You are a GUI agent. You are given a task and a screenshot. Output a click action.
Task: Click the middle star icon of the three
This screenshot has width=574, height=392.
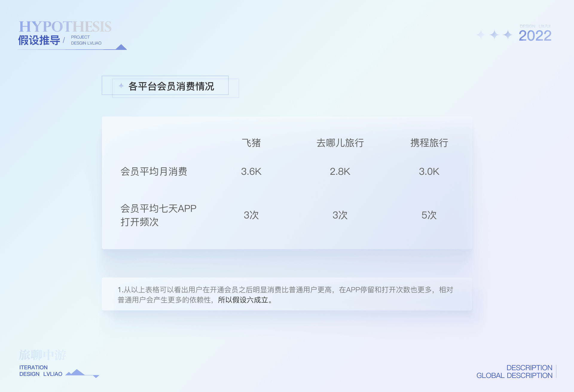coord(494,35)
